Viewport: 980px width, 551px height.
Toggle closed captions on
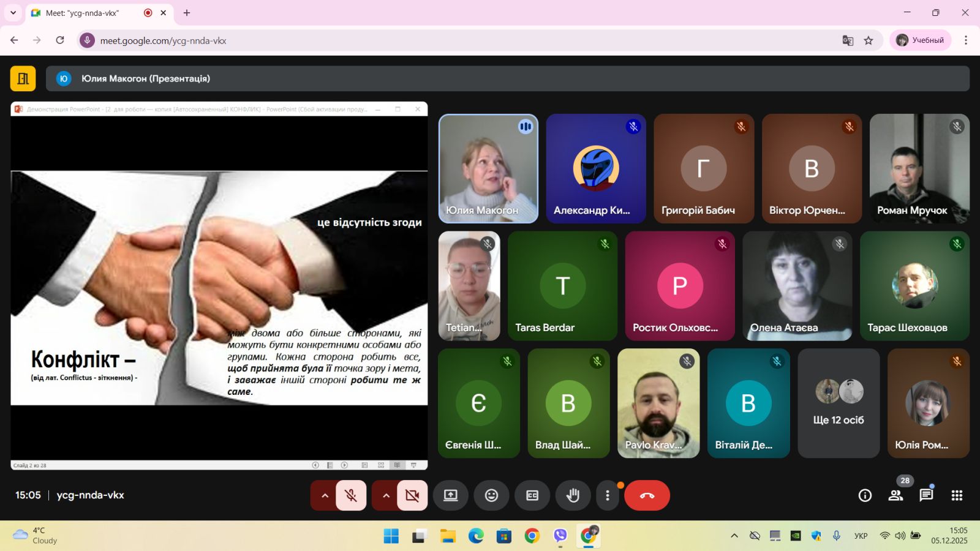(x=532, y=495)
